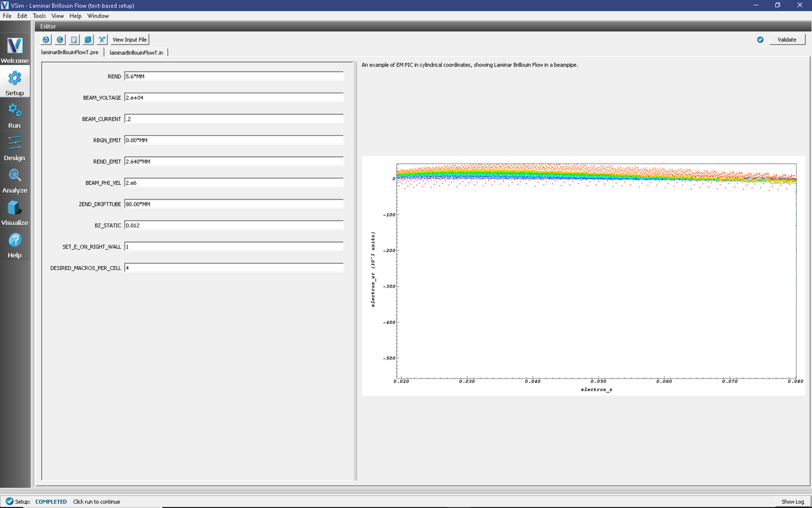Viewport: 812px width, 508px height.
Task: Click the Validate button
Action: pyautogui.click(x=787, y=39)
